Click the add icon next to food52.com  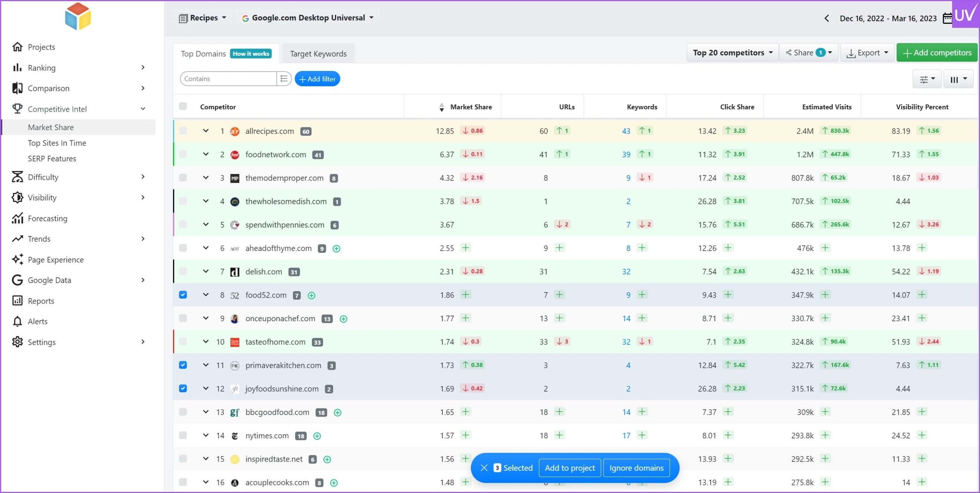(312, 295)
